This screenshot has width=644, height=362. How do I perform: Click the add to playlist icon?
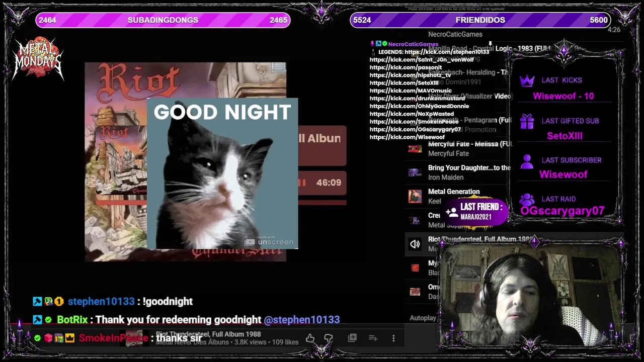373,338
